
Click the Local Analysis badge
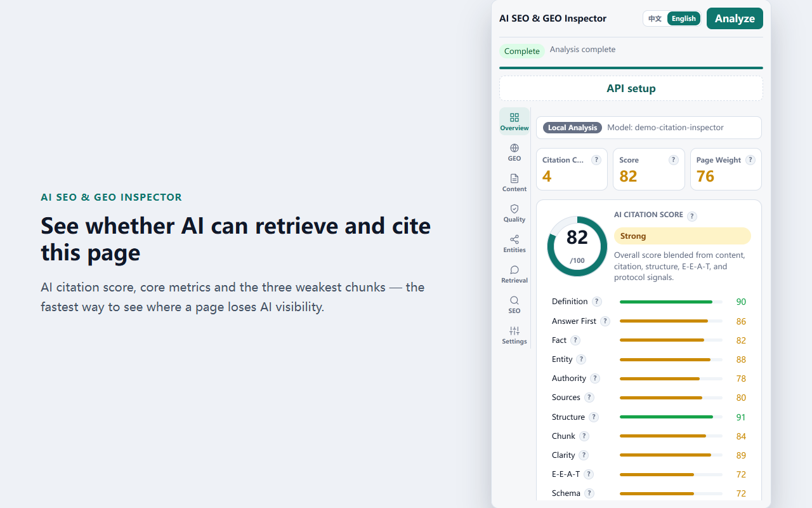(572, 128)
